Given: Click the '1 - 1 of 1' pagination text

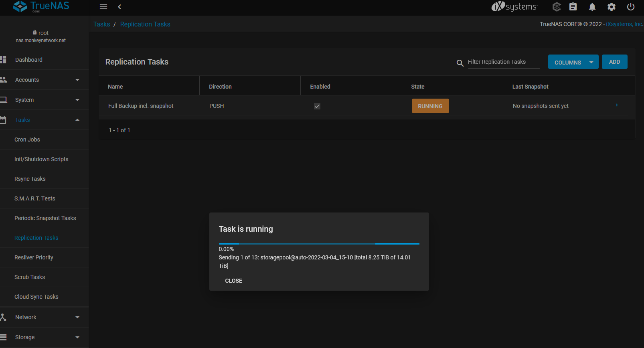Looking at the screenshot, I should click(x=119, y=130).
